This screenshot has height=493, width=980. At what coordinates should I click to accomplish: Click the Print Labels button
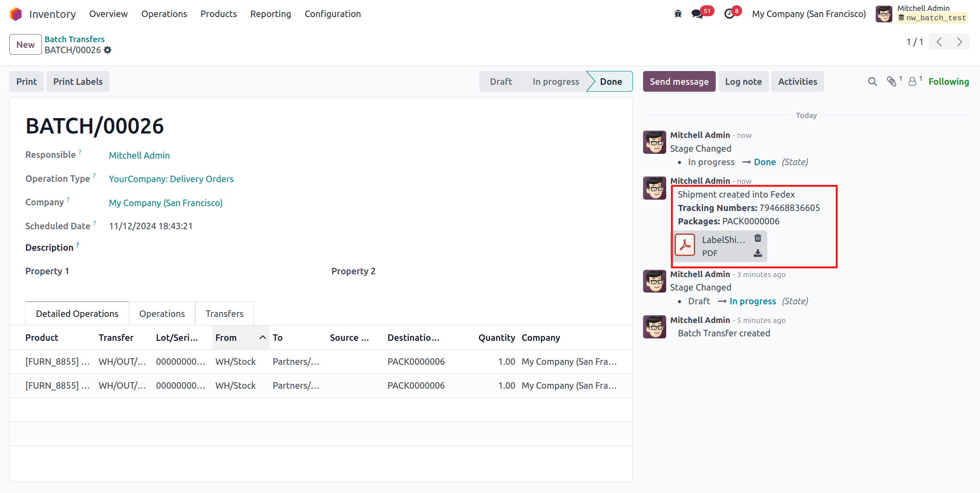click(78, 82)
